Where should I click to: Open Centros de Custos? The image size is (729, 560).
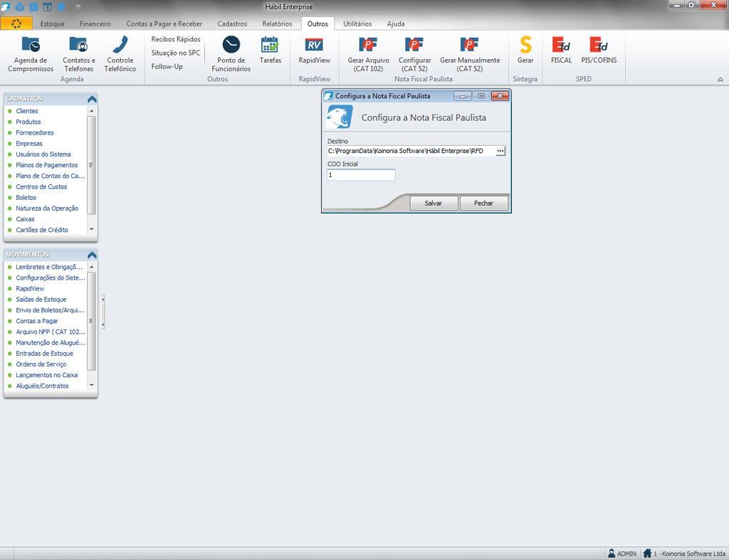41,187
